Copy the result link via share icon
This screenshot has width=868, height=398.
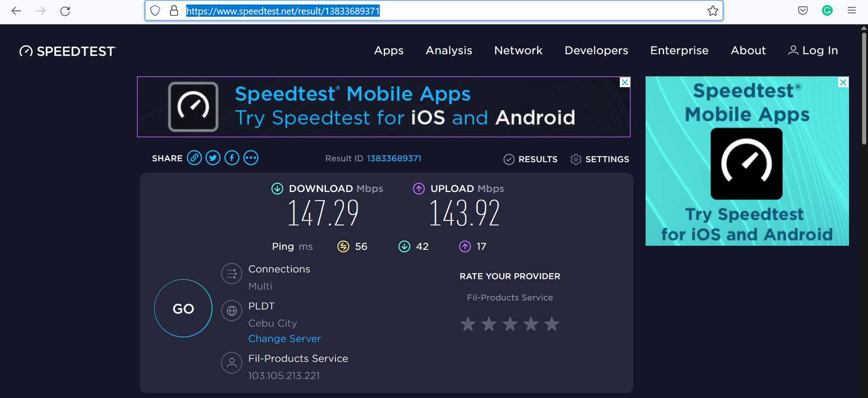click(194, 158)
